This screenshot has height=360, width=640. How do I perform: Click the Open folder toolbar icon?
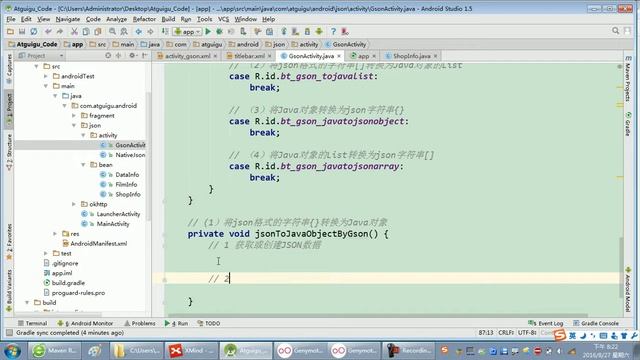click(x=10, y=31)
